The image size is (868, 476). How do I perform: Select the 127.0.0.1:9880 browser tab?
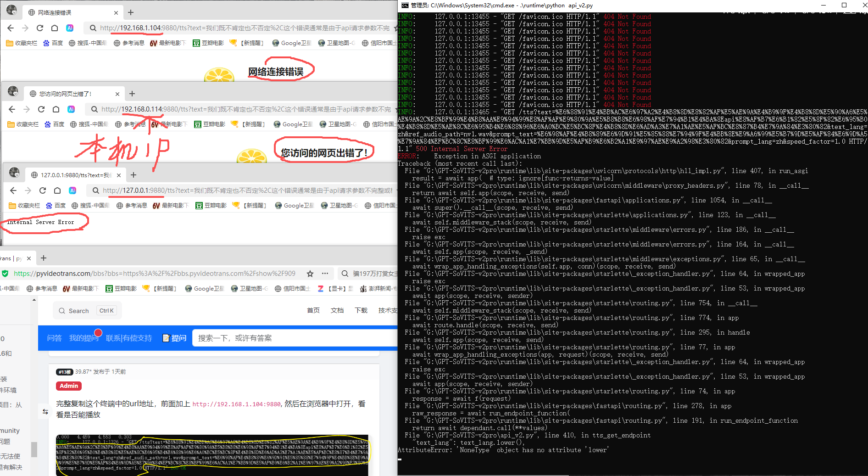click(x=73, y=175)
